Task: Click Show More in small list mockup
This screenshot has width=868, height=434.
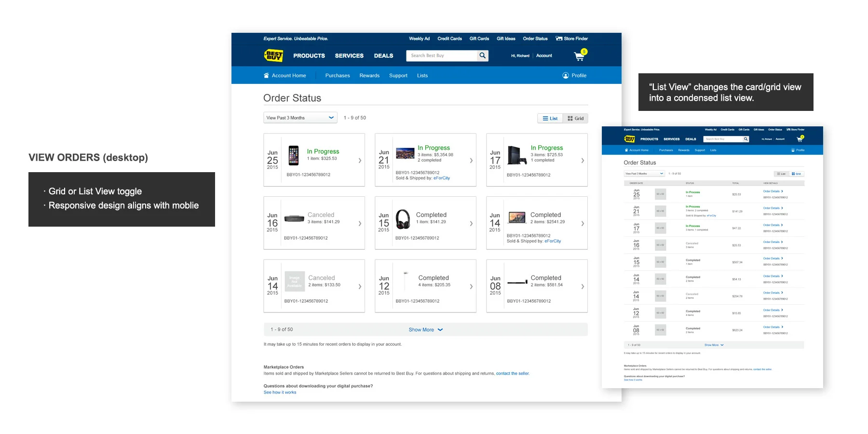Action: [x=714, y=345]
